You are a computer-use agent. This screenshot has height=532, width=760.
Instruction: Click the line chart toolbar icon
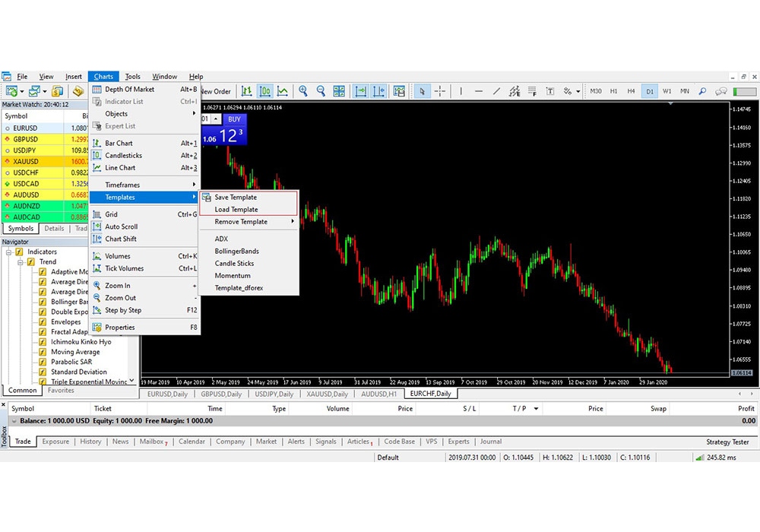(x=283, y=91)
